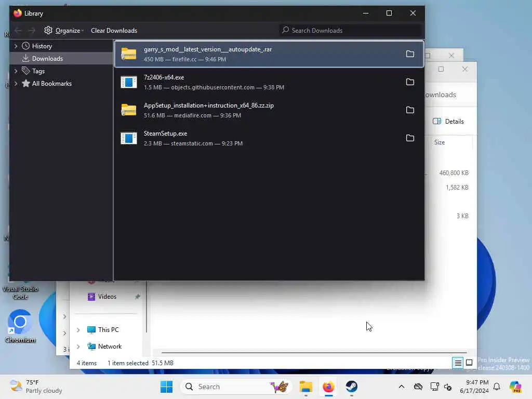Show 7z2406-x64.exe in its folder
This screenshot has width=532, height=399.
pyautogui.click(x=410, y=82)
